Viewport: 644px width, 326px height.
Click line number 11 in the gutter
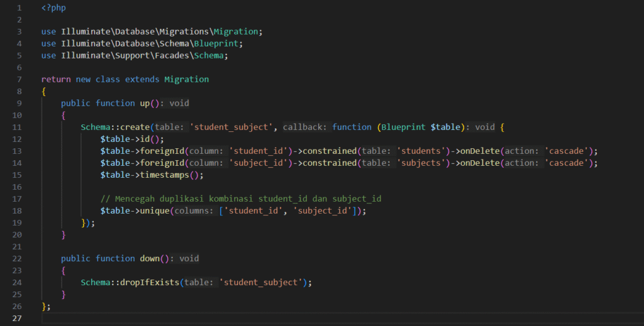[18, 128]
